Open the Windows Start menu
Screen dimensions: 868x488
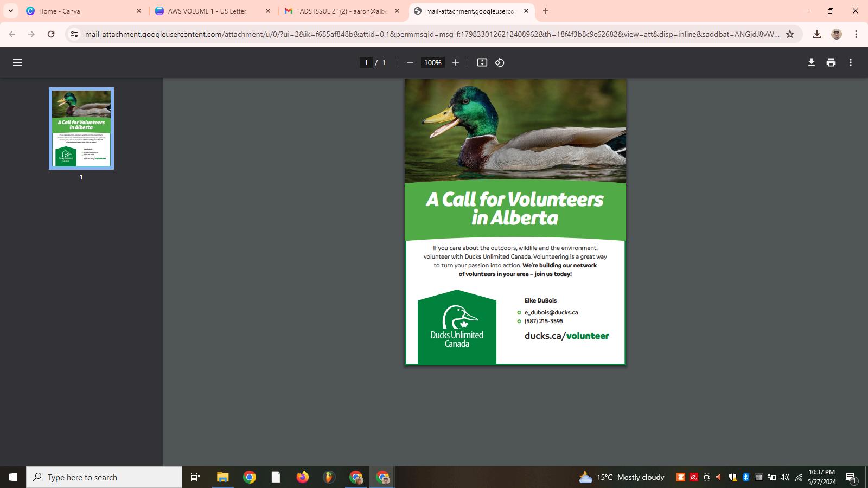coord(13,477)
